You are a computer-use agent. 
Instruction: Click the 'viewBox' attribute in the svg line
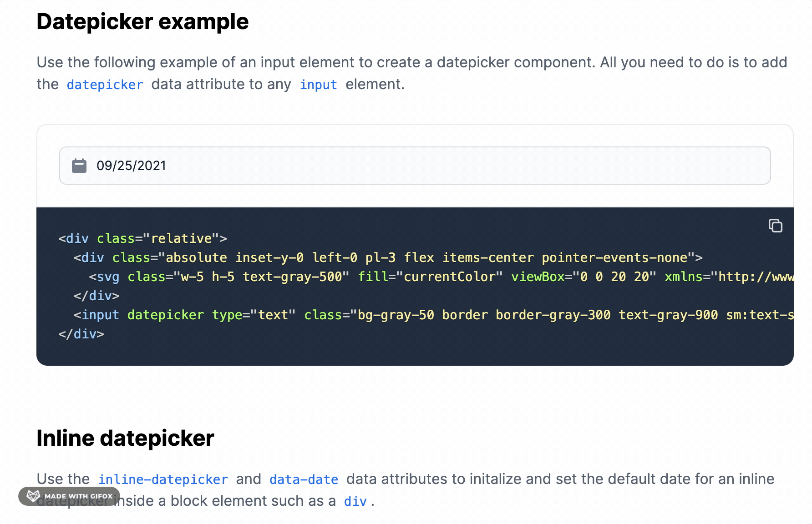pos(538,277)
